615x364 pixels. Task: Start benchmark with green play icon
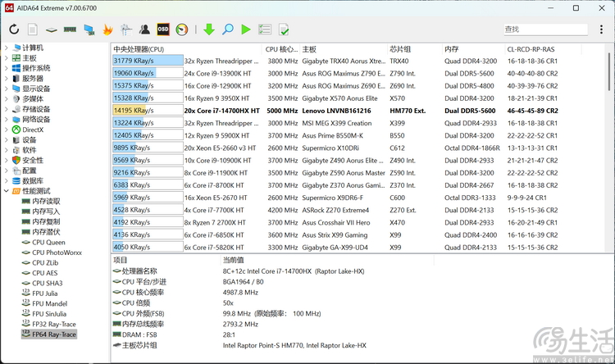246,30
